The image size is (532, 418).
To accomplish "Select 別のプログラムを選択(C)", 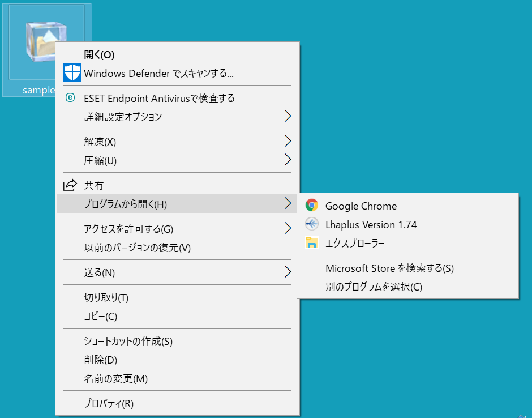I will pos(408,287).
